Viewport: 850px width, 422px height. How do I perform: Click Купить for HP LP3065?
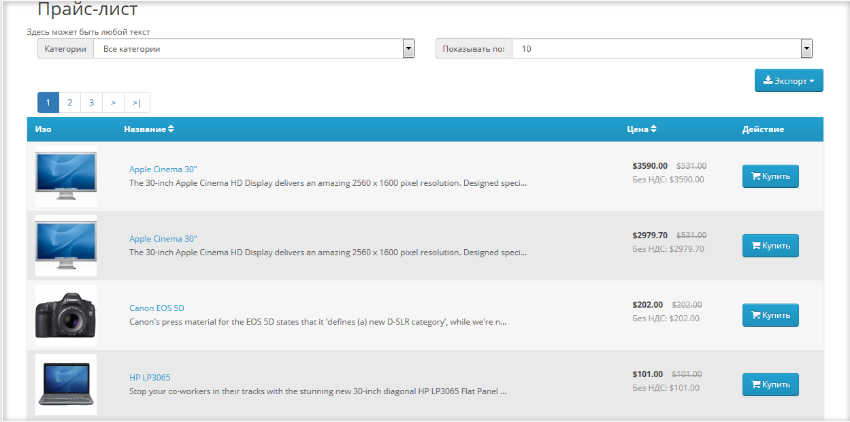point(770,385)
